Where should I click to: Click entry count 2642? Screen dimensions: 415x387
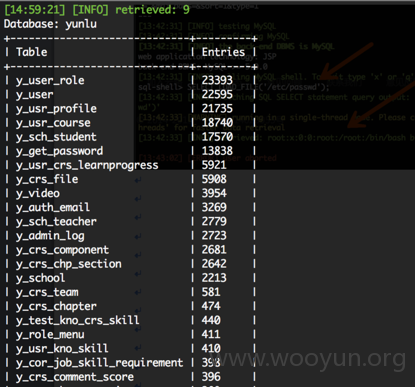[x=214, y=264]
